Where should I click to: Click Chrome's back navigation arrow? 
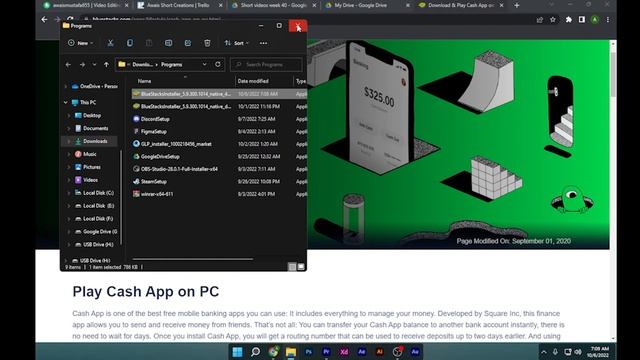click(44, 19)
